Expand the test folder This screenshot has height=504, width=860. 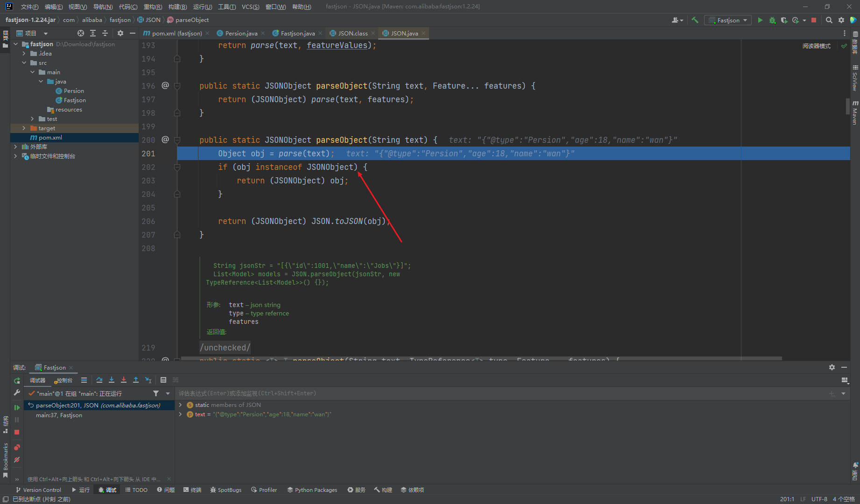pyautogui.click(x=32, y=119)
